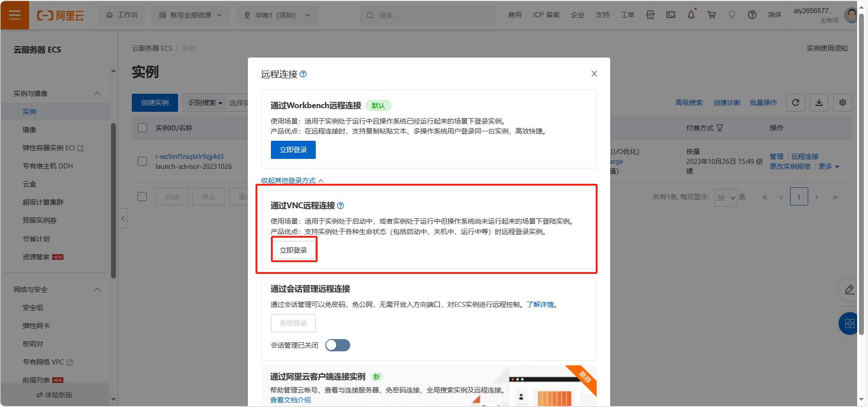This screenshot has height=407, width=868.
Task: Click the user avatar picture
Action: click(850, 15)
